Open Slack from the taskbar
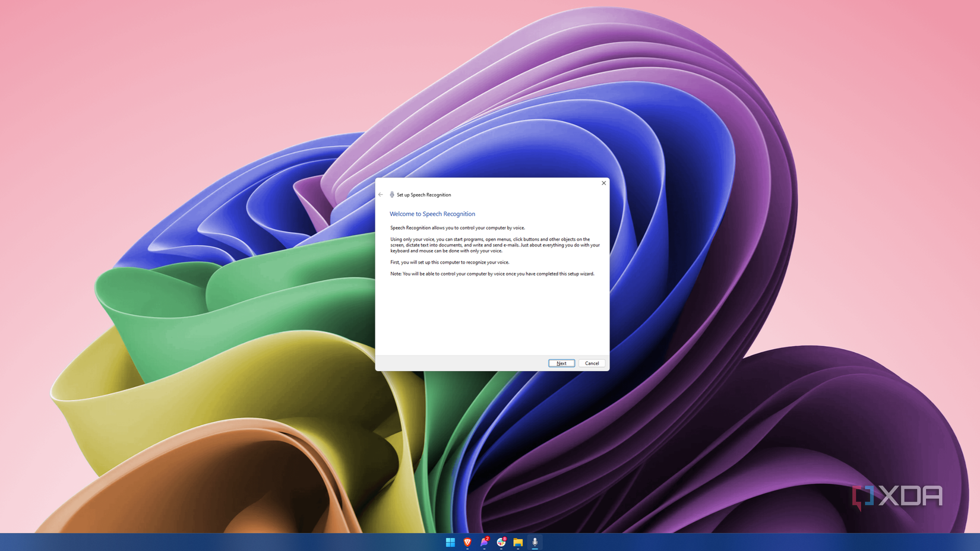Image resolution: width=980 pixels, height=551 pixels. (501, 542)
